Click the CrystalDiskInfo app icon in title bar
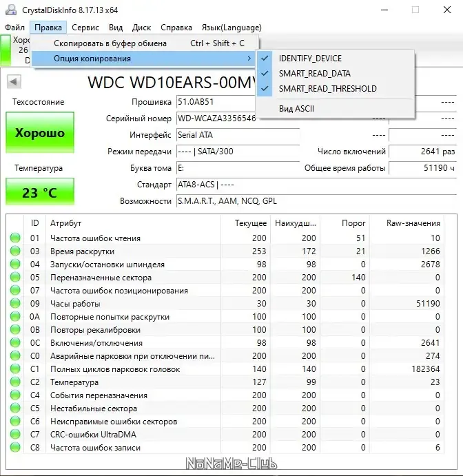The height and width of the screenshot is (476, 463). click(11, 10)
